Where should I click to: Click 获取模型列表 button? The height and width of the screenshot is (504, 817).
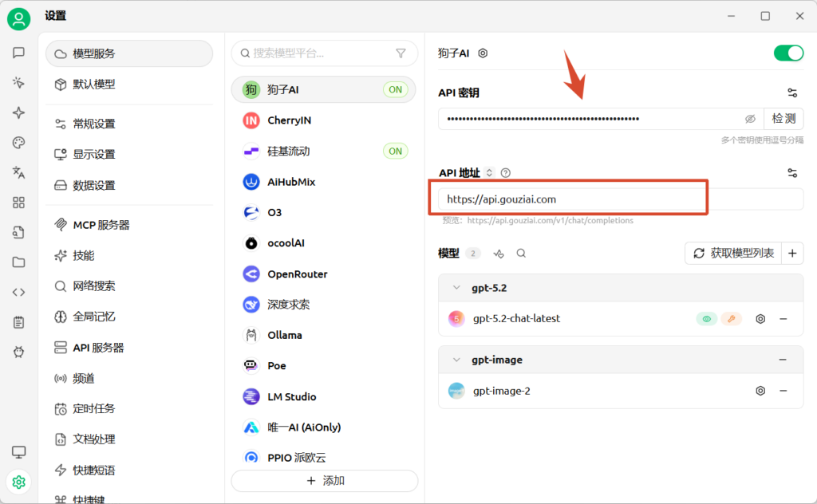pyautogui.click(x=733, y=253)
